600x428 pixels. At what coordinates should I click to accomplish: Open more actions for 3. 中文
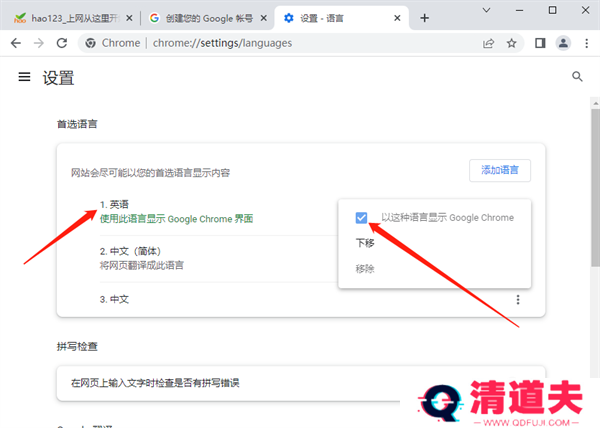point(518,299)
